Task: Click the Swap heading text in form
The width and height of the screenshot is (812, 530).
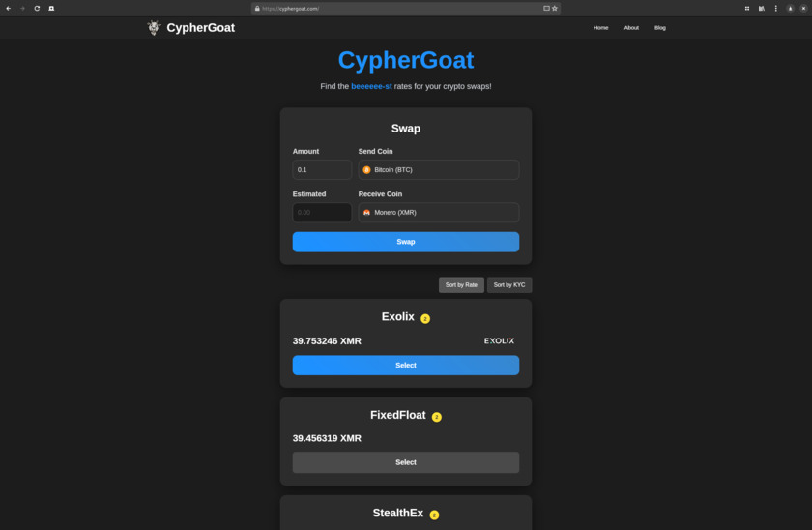Action: pos(406,129)
